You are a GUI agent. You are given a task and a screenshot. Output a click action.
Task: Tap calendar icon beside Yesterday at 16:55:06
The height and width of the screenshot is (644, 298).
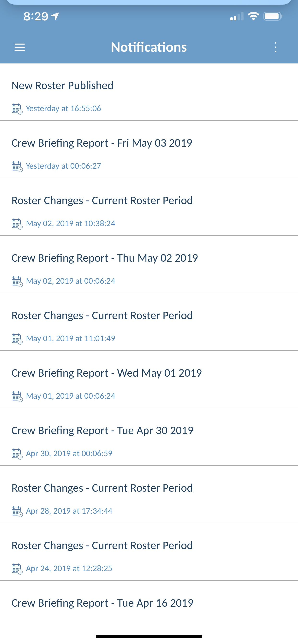[x=17, y=109]
